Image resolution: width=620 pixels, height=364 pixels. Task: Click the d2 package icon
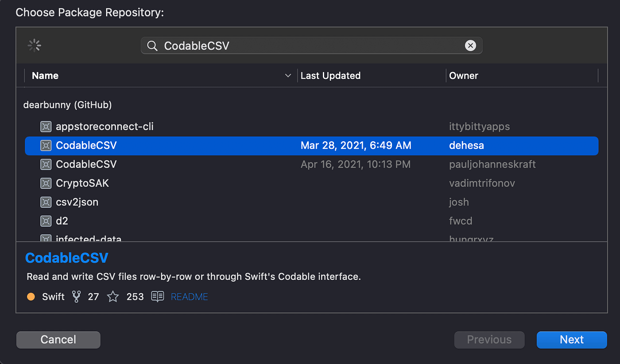[46, 221]
